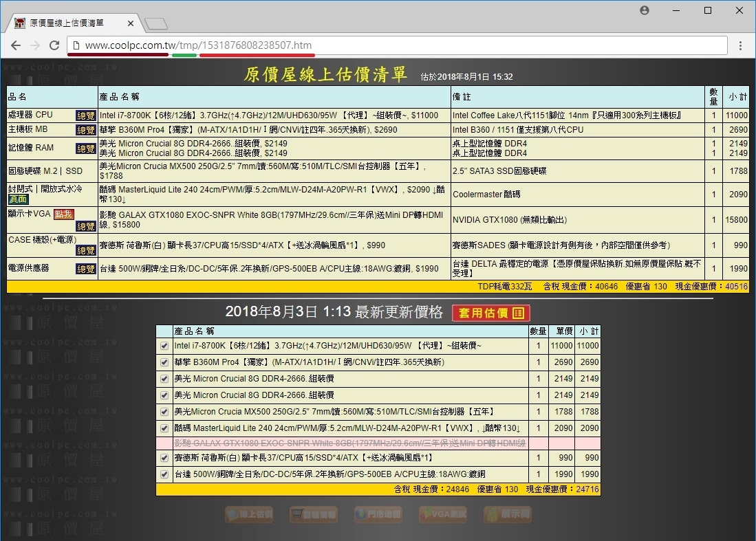Click the VGA測試 icon button
The image size is (756, 541).
click(442, 514)
